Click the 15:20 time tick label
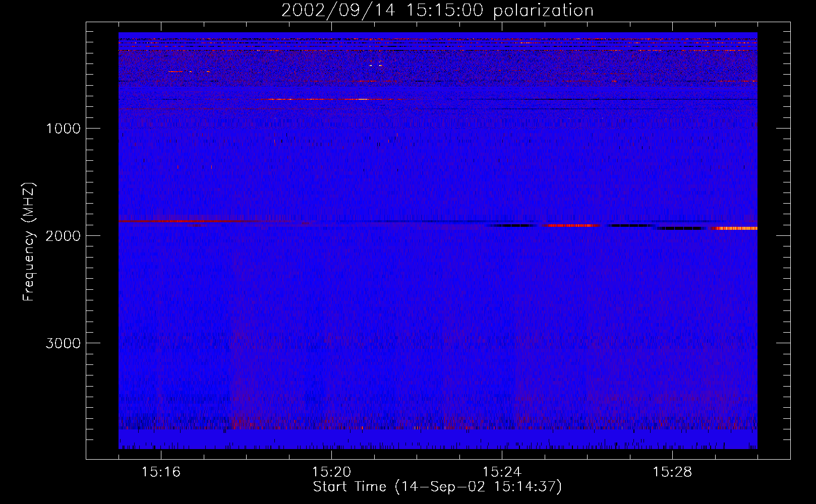This screenshot has width=816, height=504. 332,472
